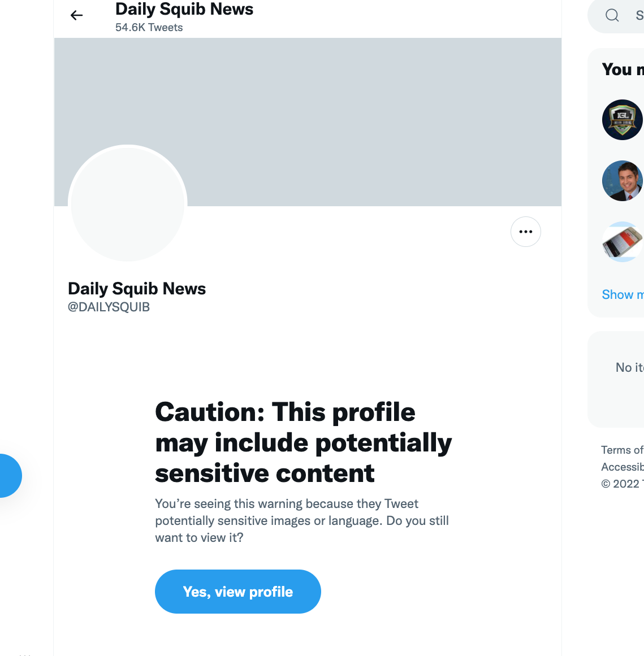The image size is (644, 656).
Task: Open the Accessibility footer link
Action: tap(622, 467)
